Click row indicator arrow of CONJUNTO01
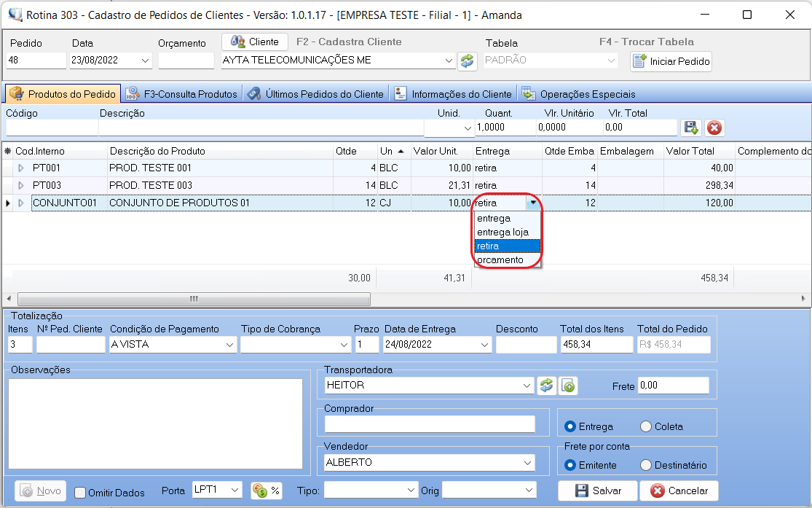812x508 pixels. 7,203
